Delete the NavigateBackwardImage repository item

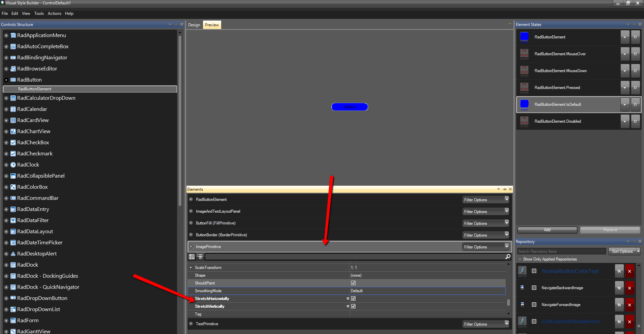click(x=630, y=288)
